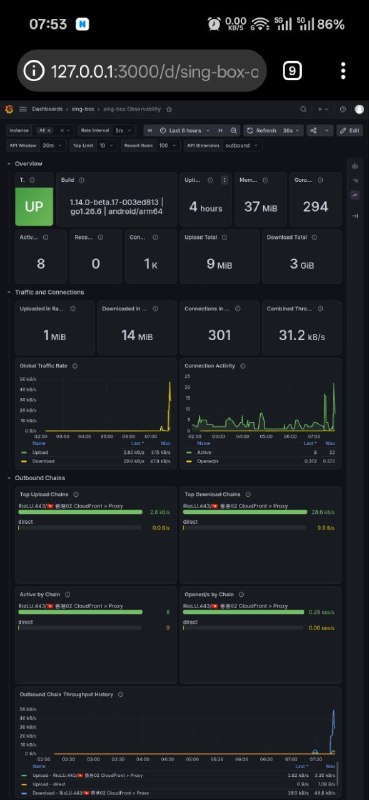The image size is (369, 800).
Task: Open the Recent Rows 100 dropdown
Action: tap(168, 145)
